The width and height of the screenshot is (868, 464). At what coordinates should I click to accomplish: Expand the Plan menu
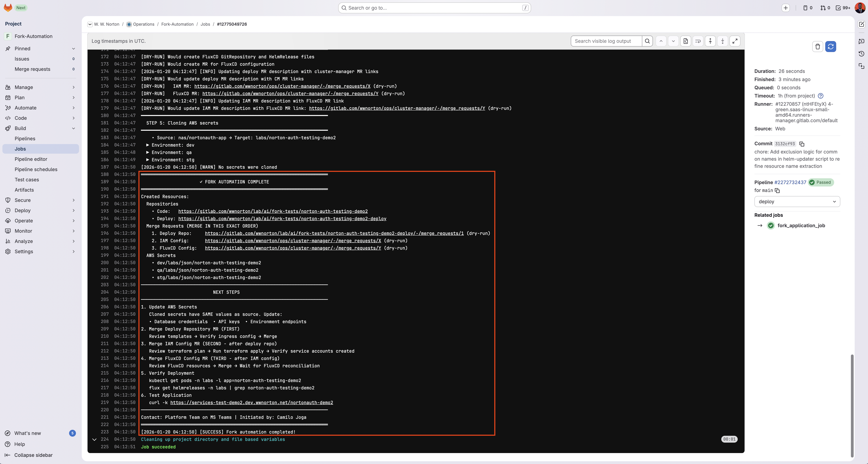point(40,98)
